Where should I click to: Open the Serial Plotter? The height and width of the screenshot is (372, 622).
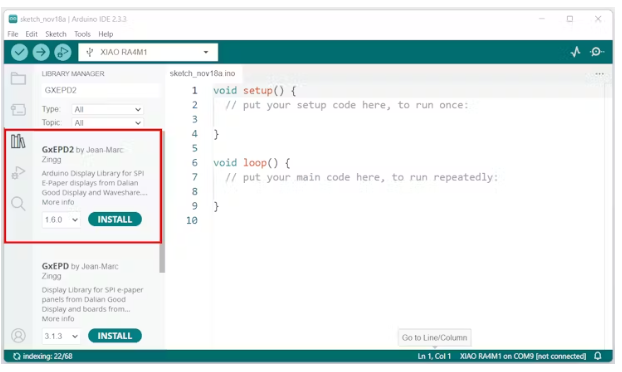[576, 52]
